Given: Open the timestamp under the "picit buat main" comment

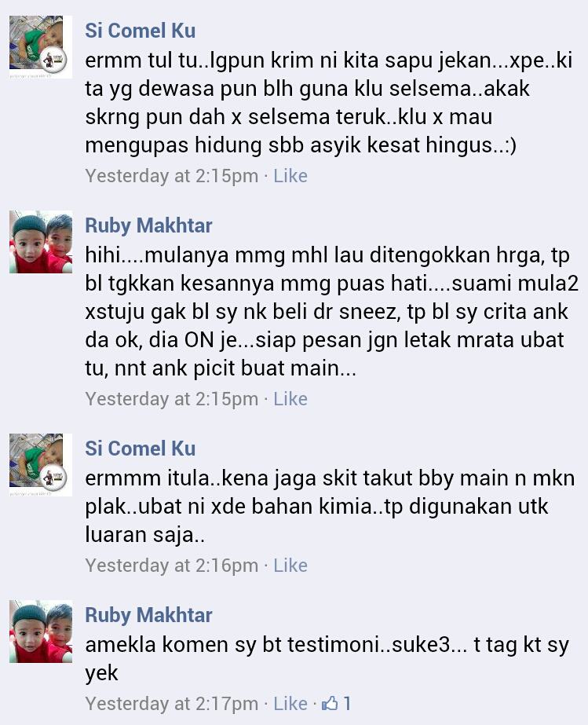Looking at the screenshot, I should click(171, 398).
